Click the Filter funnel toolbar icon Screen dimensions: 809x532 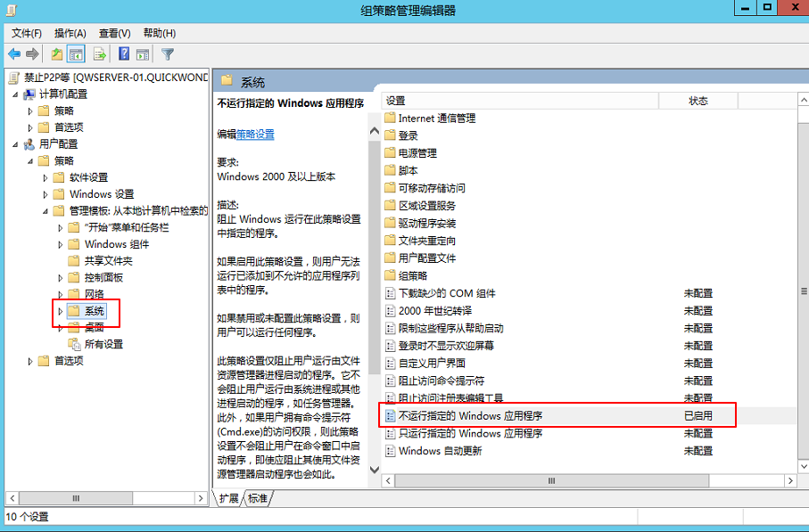(168, 54)
